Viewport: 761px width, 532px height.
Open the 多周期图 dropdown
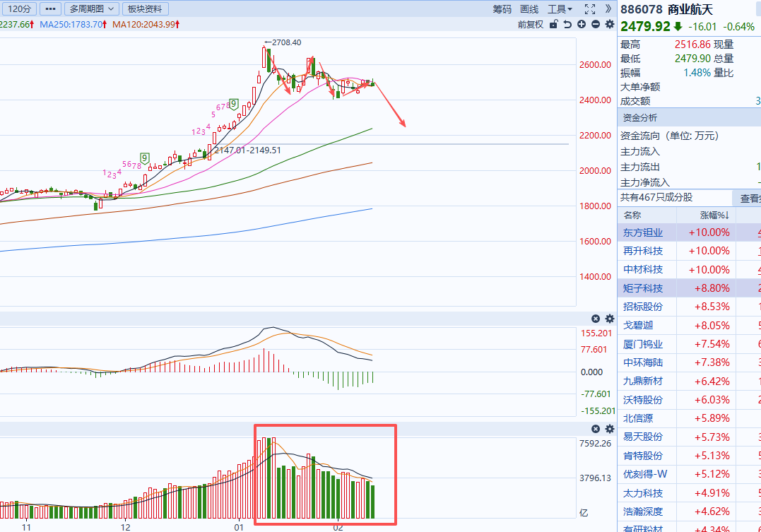click(91, 9)
